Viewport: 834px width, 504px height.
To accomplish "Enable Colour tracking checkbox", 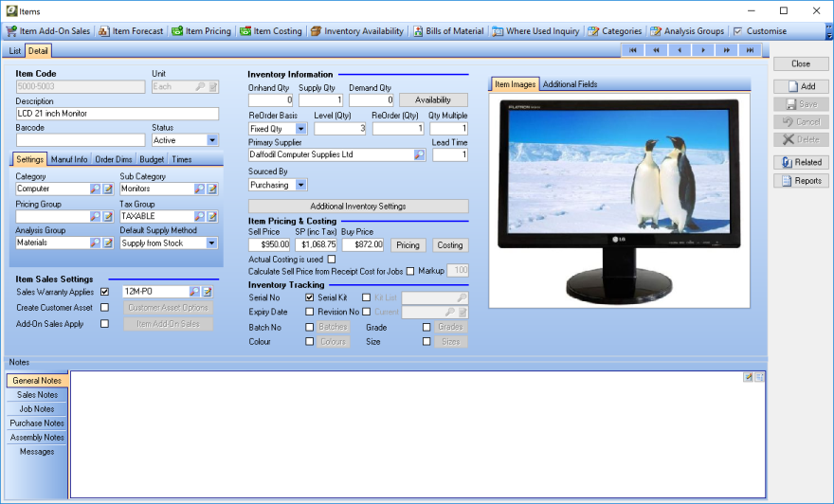I will (310, 342).
